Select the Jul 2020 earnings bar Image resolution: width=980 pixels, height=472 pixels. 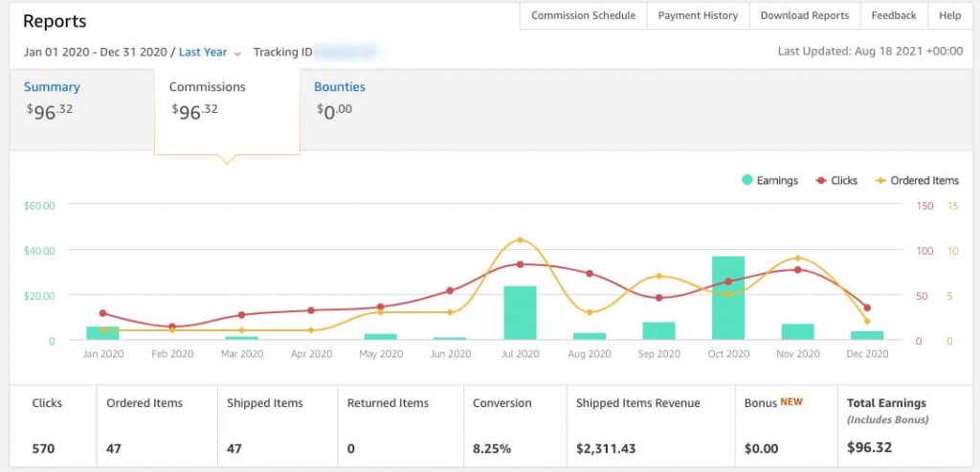[520, 312]
